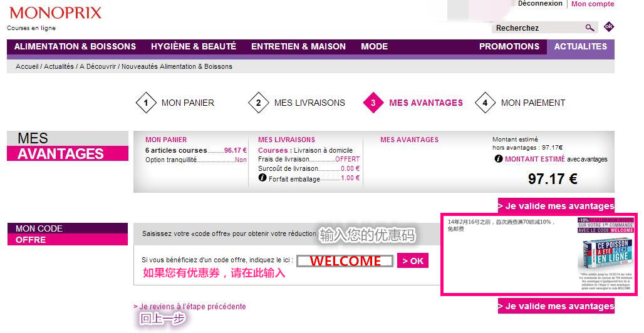644x333 pixels.
Task: Click the Surcoût de livraison line
Action: tap(309, 168)
